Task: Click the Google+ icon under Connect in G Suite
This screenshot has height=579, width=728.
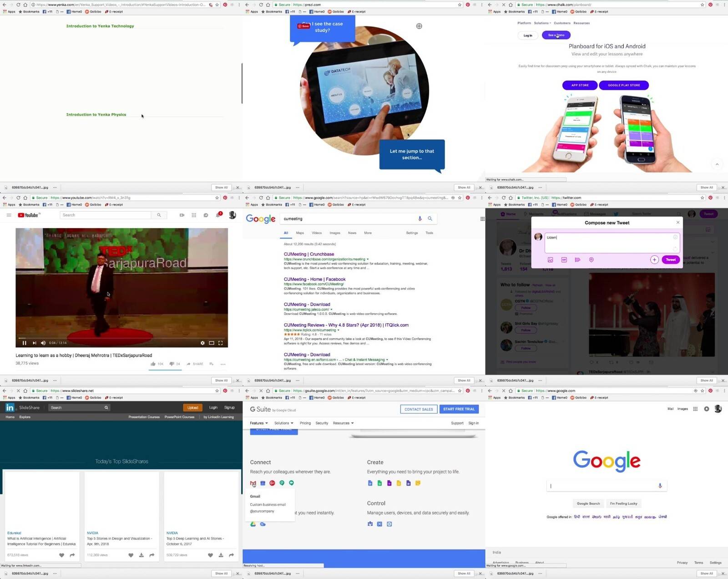Action: tap(272, 483)
